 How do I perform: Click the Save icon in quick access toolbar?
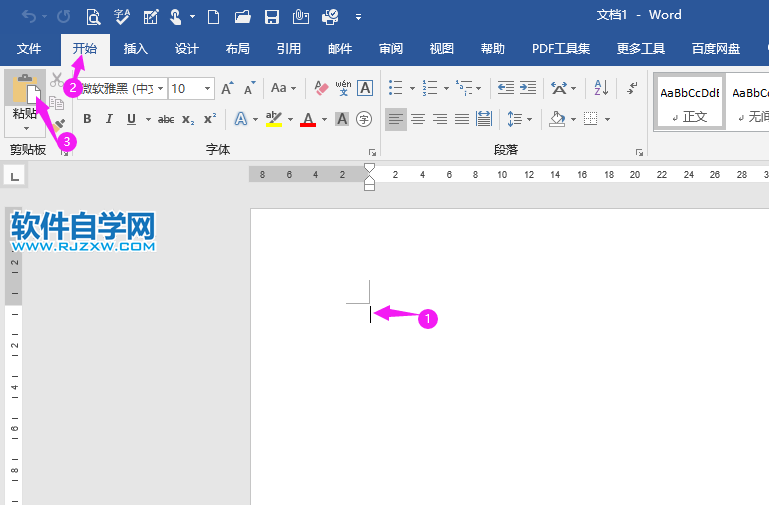click(271, 16)
